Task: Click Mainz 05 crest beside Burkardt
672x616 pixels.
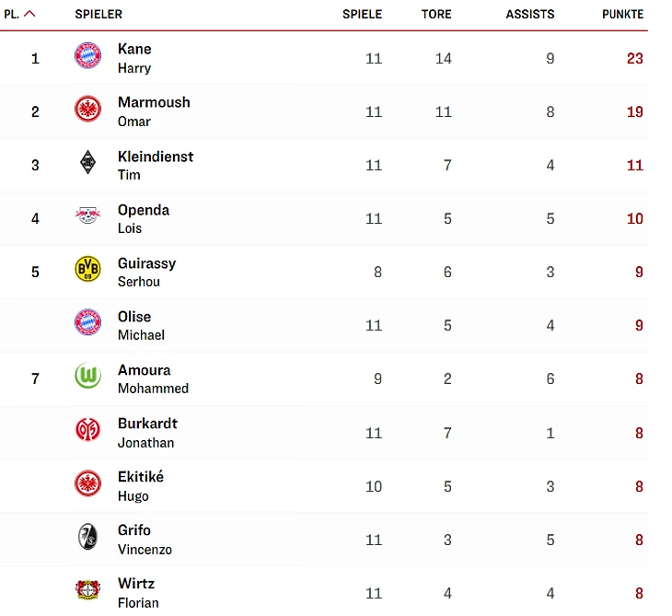Action: click(87, 430)
